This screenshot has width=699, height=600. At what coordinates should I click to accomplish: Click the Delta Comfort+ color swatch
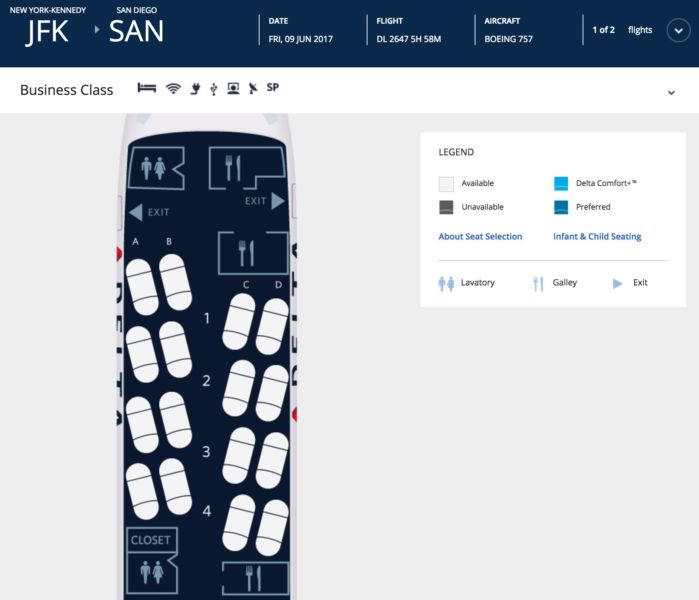pos(561,184)
